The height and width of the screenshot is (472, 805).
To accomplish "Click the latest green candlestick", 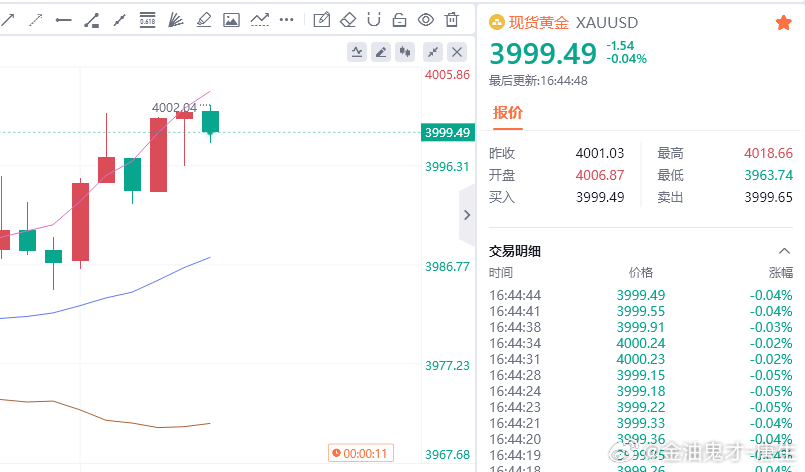I will point(210,122).
